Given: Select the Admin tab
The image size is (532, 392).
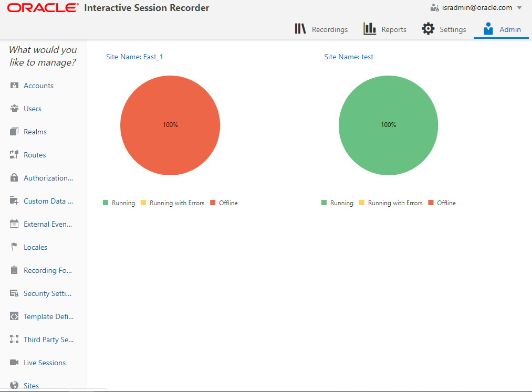Looking at the screenshot, I should 501,29.
